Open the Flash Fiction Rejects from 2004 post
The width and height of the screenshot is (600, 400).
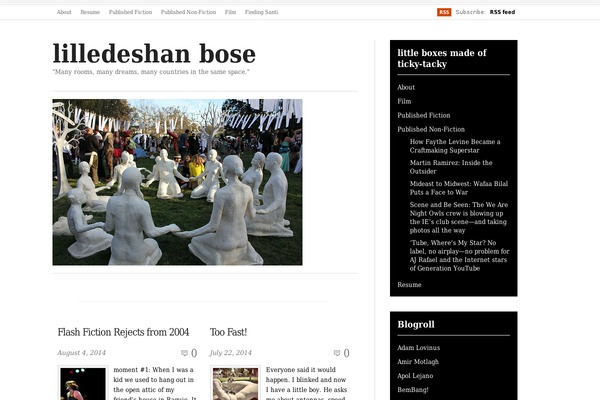pos(123,332)
